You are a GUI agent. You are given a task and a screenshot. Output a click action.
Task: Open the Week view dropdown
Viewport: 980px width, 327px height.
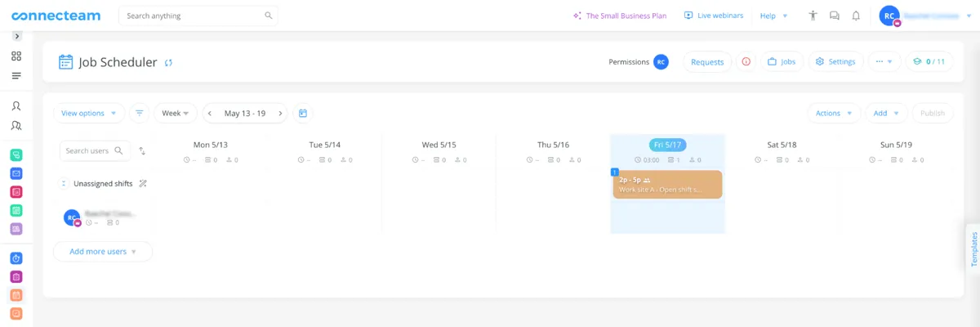coord(176,114)
